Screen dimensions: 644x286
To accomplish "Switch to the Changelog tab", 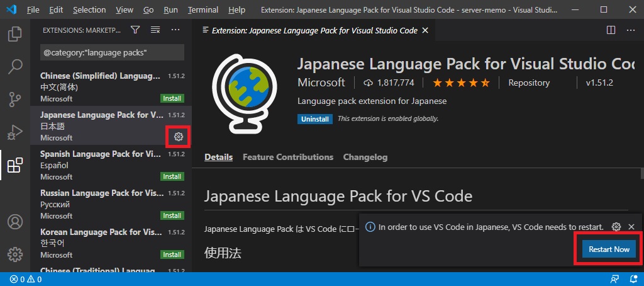I will (365, 157).
